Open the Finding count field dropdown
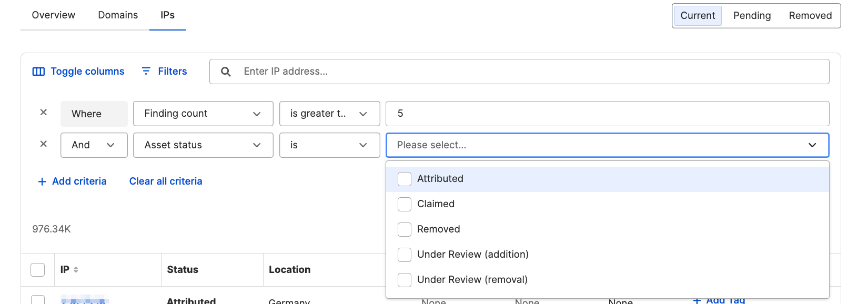 coord(203,114)
